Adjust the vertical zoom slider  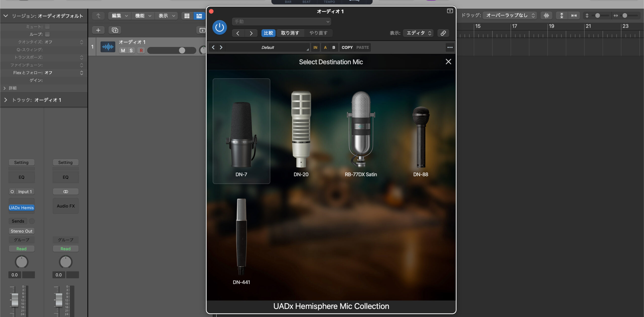[600, 16]
